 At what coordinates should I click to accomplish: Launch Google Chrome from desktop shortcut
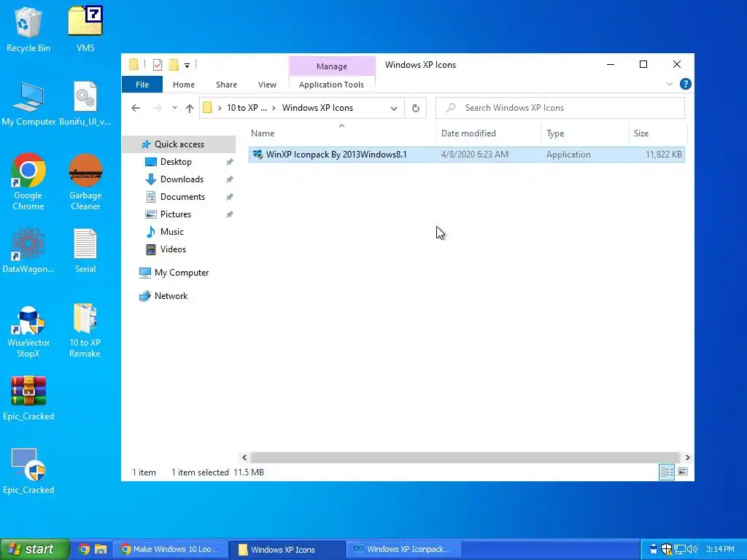coord(28,182)
